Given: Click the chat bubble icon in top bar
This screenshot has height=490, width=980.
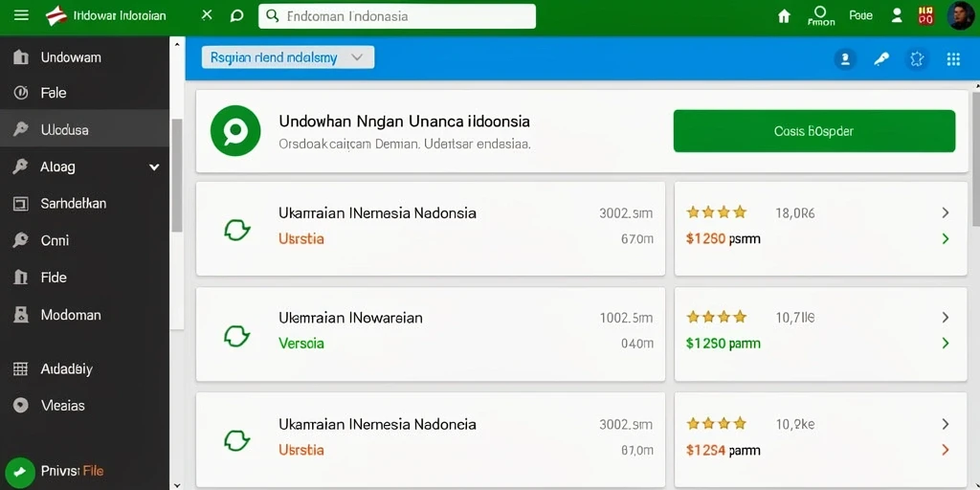Looking at the screenshot, I should click(237, 16).
